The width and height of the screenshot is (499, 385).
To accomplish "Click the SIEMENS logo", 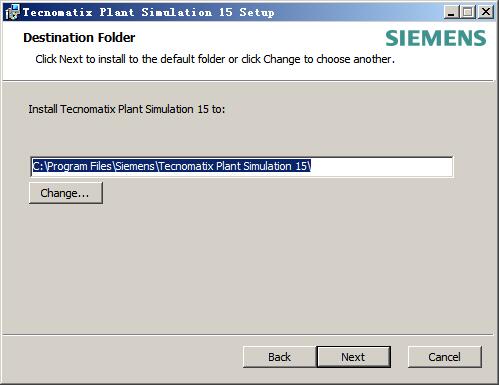I will coord(436,38).
